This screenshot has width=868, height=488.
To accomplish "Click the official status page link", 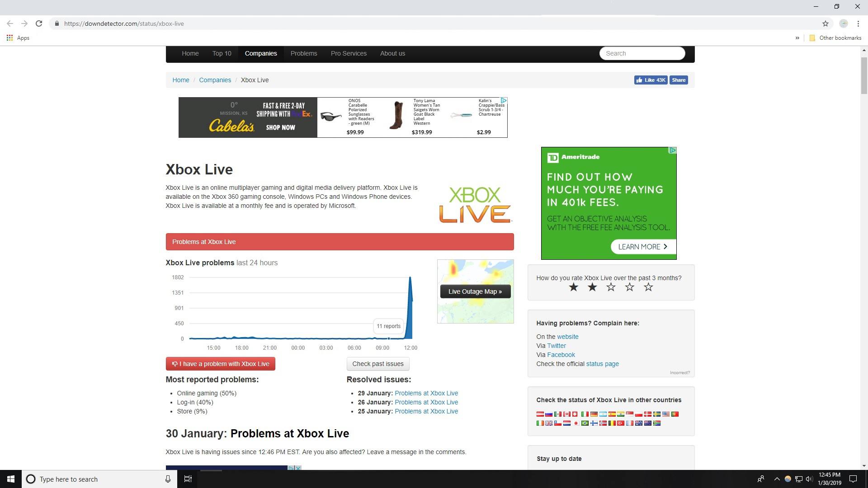I will [x=603, y=364].
